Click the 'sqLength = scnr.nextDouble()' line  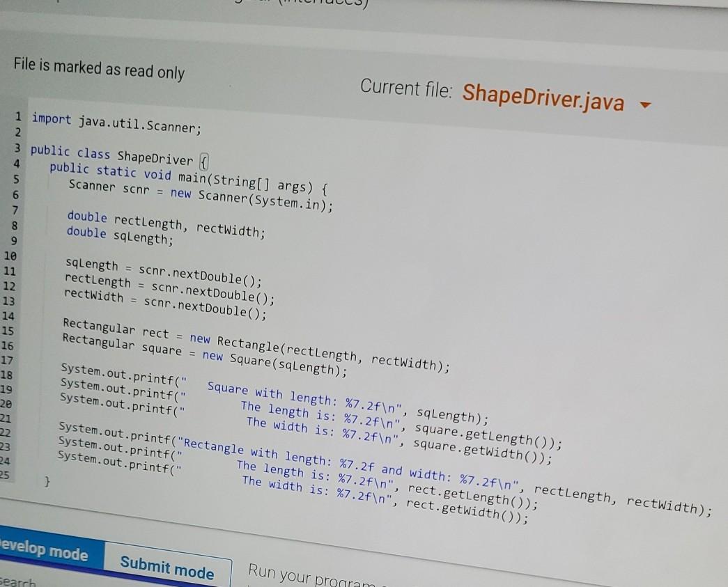[x=164, y=272]
